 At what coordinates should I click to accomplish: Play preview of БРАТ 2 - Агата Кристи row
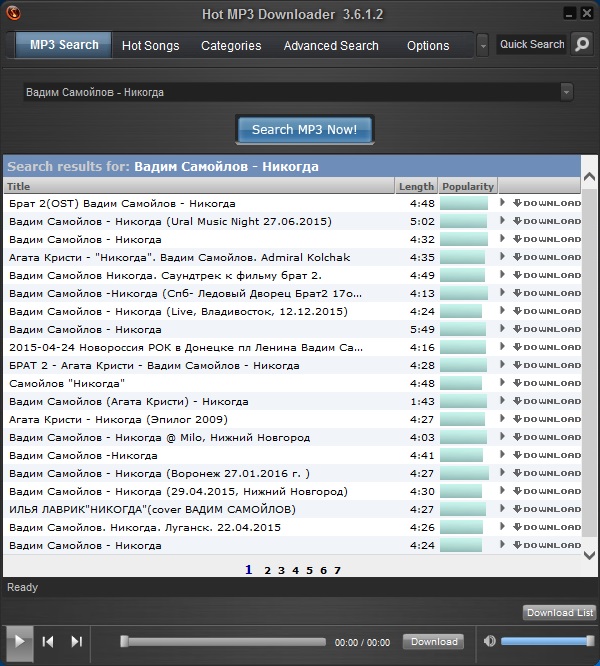(502, 364)
